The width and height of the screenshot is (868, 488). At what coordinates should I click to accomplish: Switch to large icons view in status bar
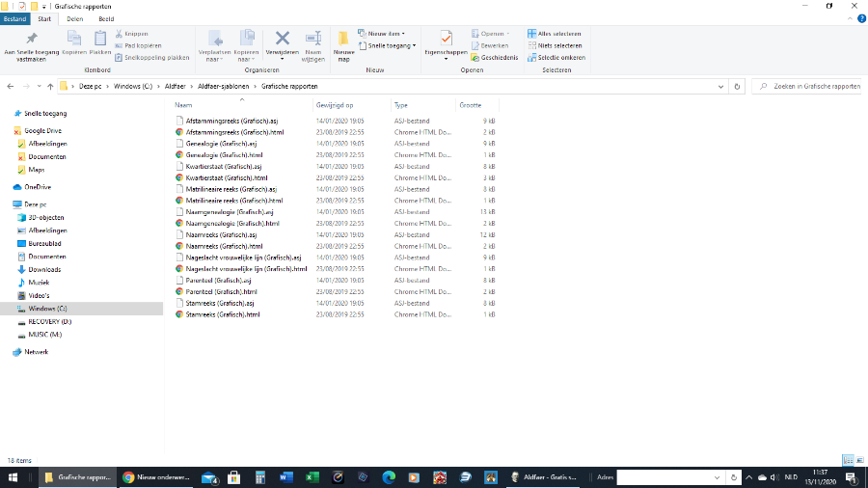click(x=859, y=460)
